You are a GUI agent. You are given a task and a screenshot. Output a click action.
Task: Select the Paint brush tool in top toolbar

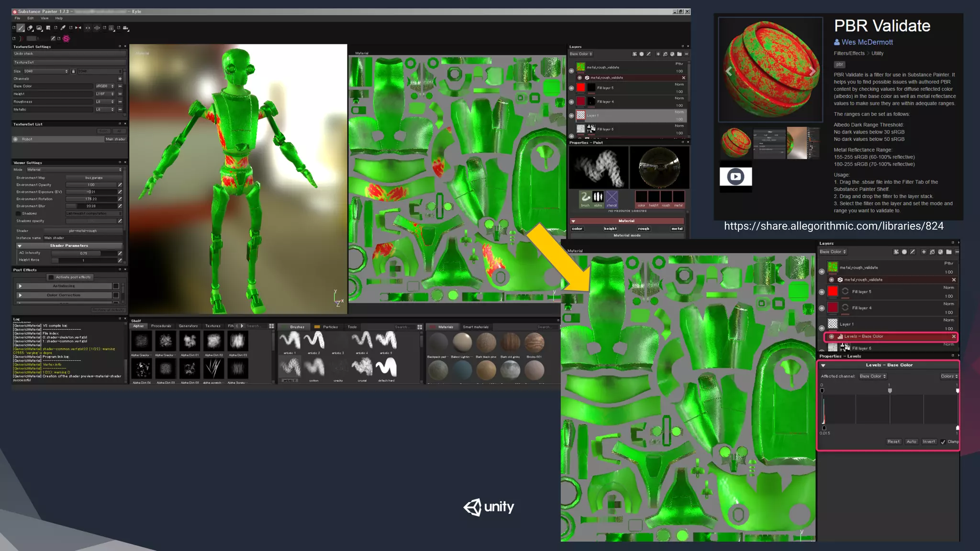coord(21,28)
